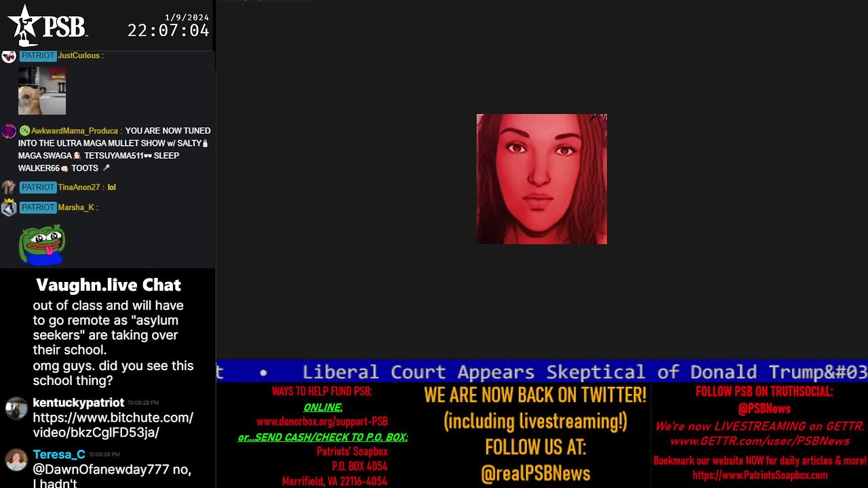Click the PSB star logo
The height and width of the screenshot is (488, 868).
(x=26, y=24)
